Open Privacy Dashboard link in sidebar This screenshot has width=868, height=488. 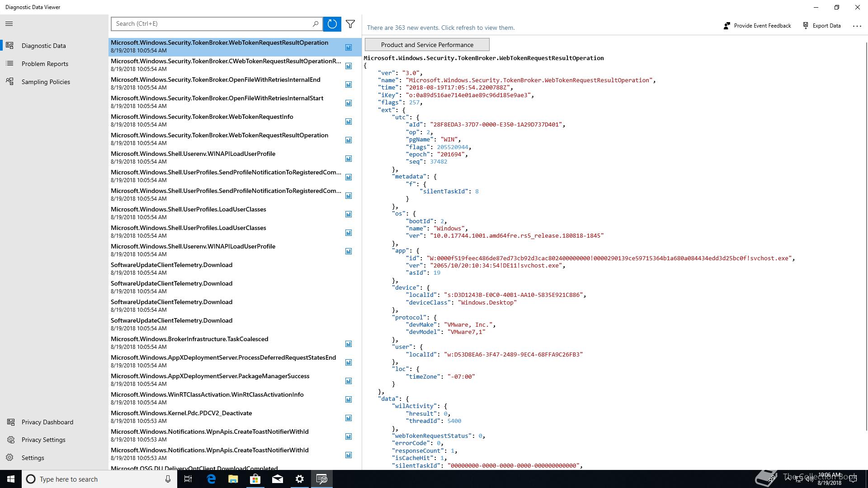pyautogui.click(x=54, y=422)
